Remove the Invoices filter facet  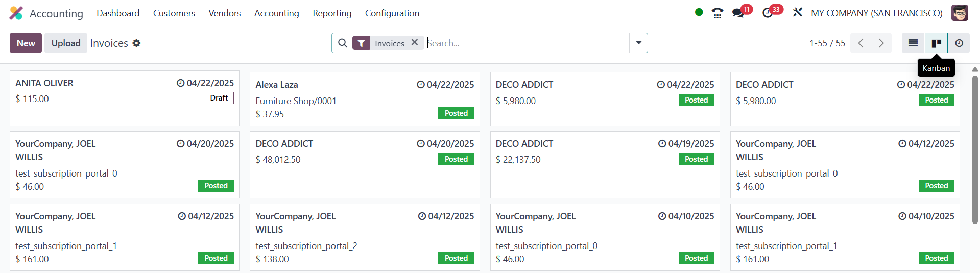pyautogui.click(x=415, y=43)
